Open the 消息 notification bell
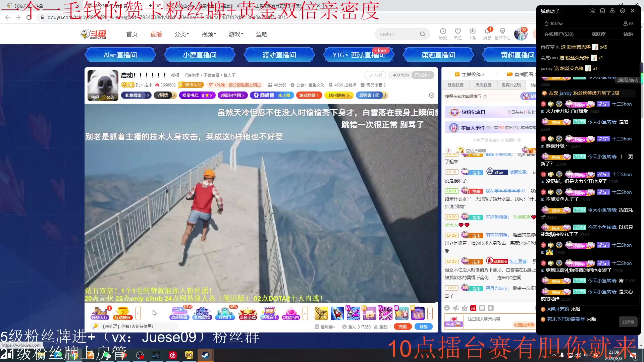Viewport: 644px width, 362px height. (487, 34)
